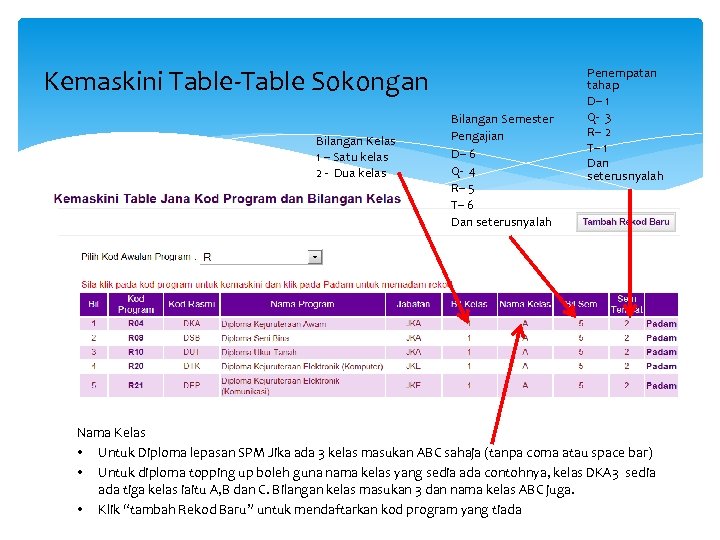Click Diploma Kejuruteraan Elektronik (Komputer) program name
720x540 pixels.
[302, 366]
